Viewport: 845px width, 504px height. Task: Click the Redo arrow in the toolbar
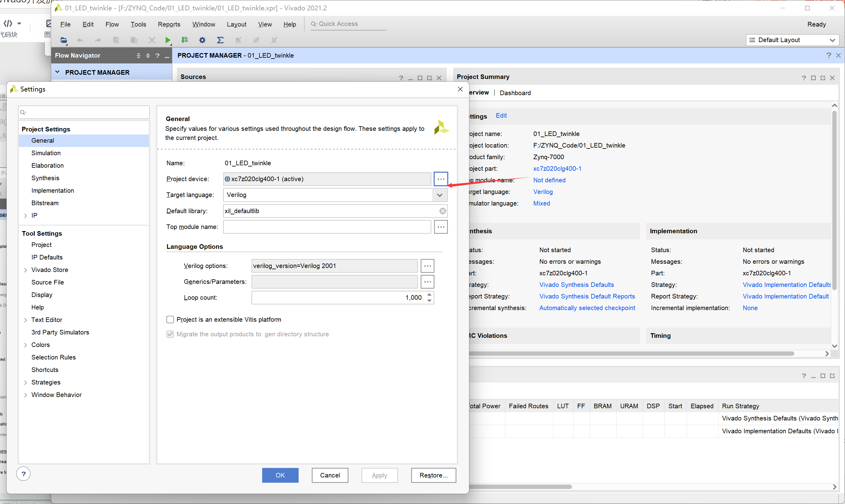coord(98,40)
